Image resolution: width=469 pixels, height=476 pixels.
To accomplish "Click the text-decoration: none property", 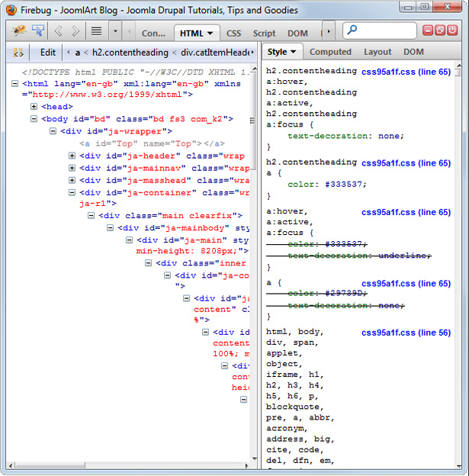I will point(345,136).
